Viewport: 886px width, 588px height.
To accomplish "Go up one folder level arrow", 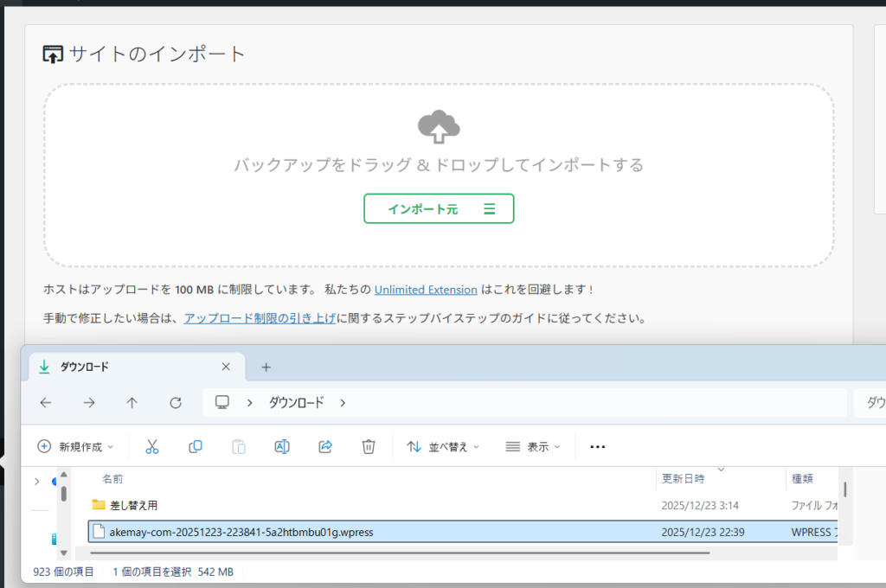I will (132, 402).
